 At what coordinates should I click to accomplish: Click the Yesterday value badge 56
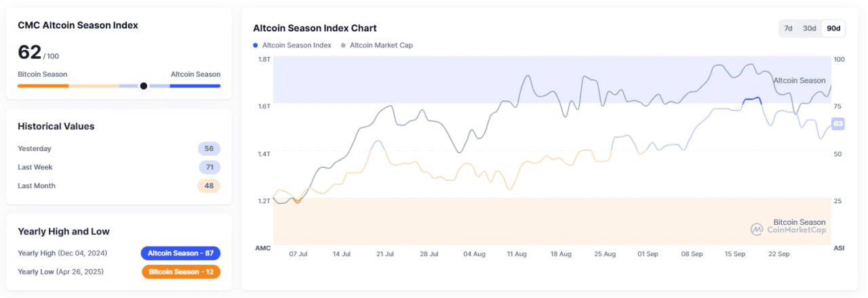click(209, 149)
